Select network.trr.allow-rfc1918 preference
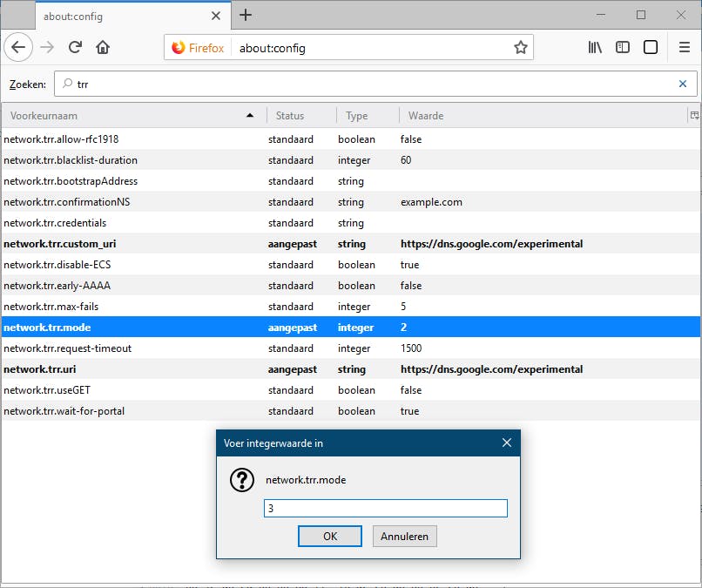This screenshot has width=702, height=588. 351,139
